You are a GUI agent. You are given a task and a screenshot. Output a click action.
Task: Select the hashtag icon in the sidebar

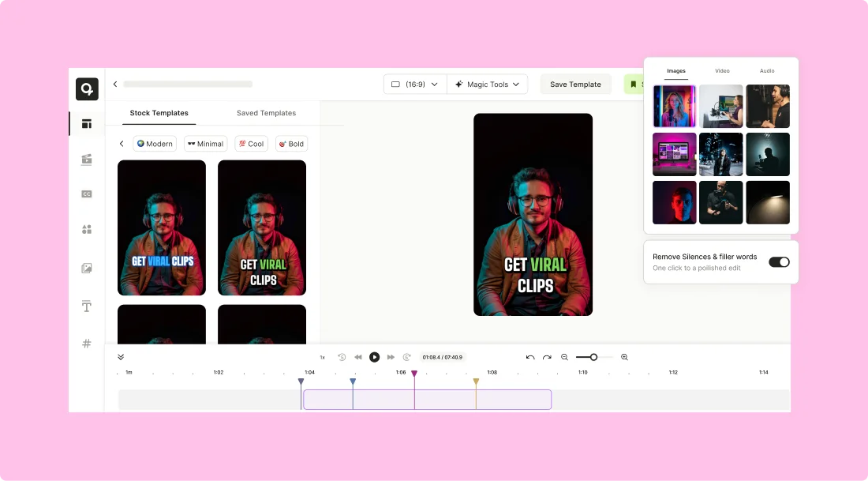click(86, 344)
